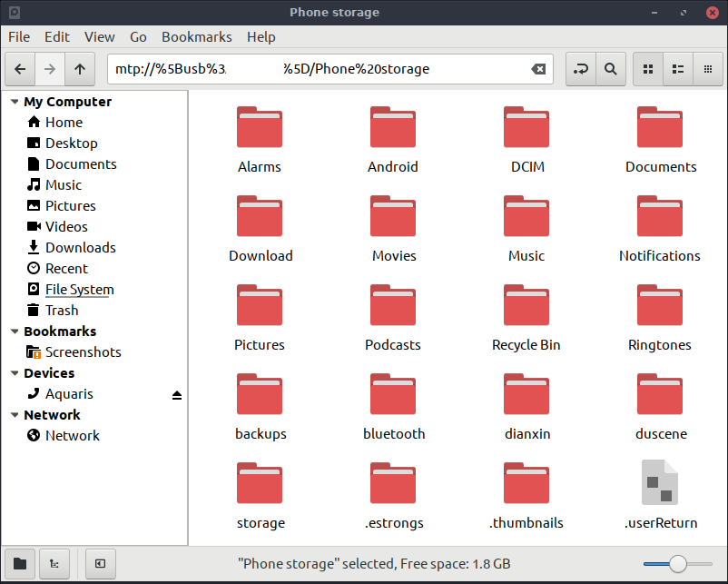Image resolution: width=728 pixels, height=584 pixels.
Task: Open the View menu
Action: [99, 37]
